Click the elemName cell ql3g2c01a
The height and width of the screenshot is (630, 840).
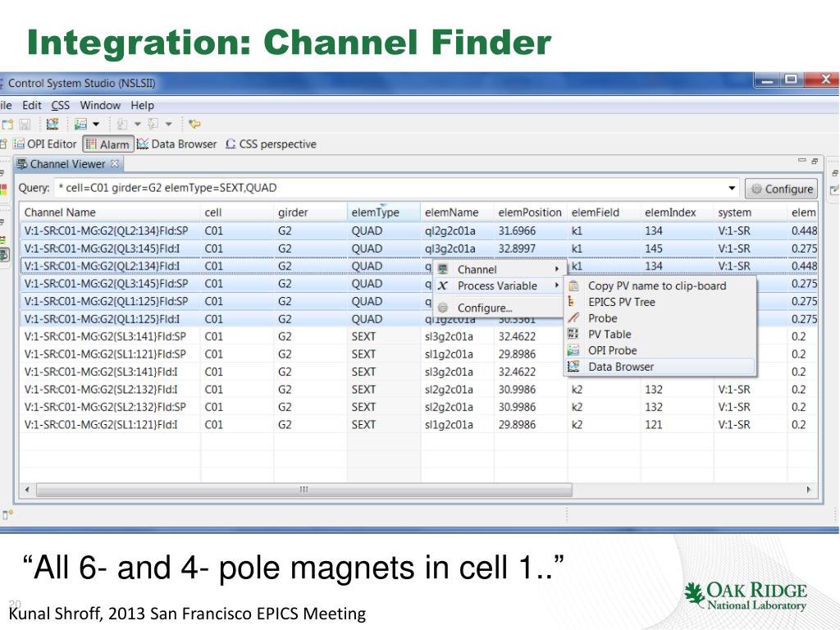pyautogui.click(x=450, y=249)
